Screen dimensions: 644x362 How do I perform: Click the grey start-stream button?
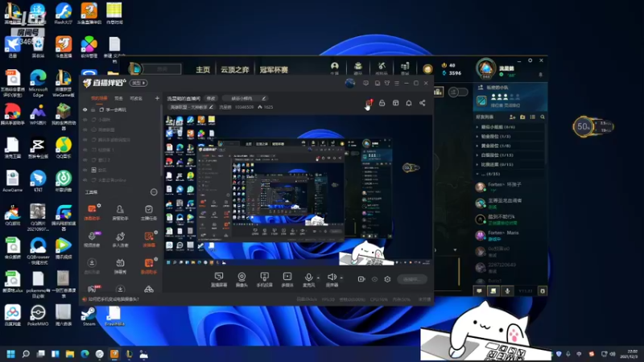[412, 279]
